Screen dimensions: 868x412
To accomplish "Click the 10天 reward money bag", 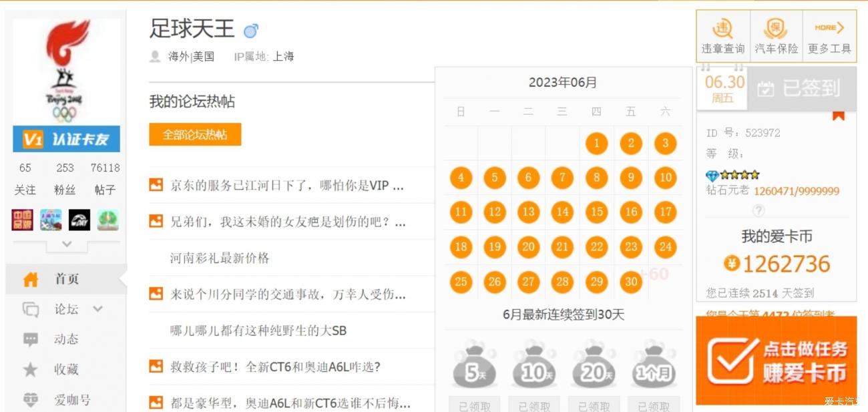I will [x=534, y=366].
